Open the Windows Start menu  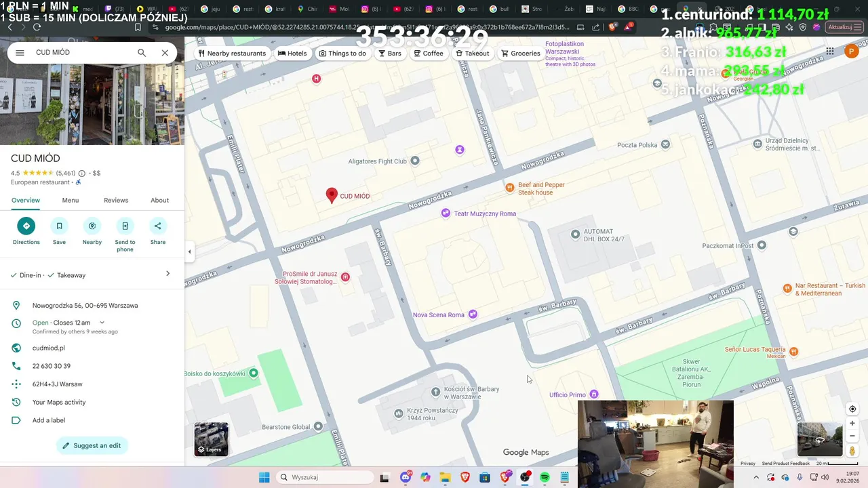(x=264, y=477)
